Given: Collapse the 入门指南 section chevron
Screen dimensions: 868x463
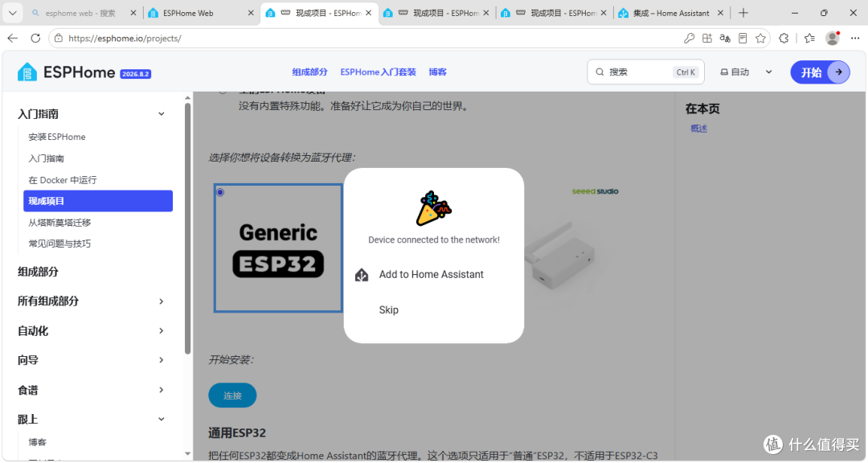Looking at the screenshot, I should click(161, 114).
